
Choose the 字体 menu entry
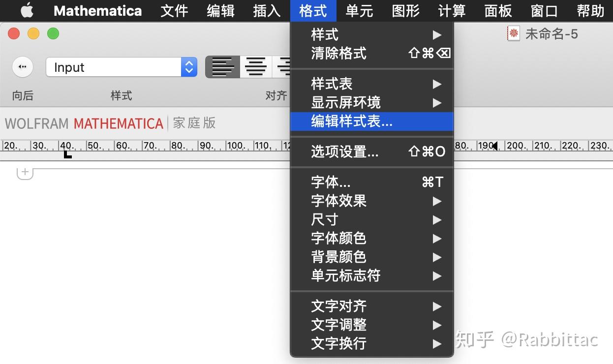(331, 182)
